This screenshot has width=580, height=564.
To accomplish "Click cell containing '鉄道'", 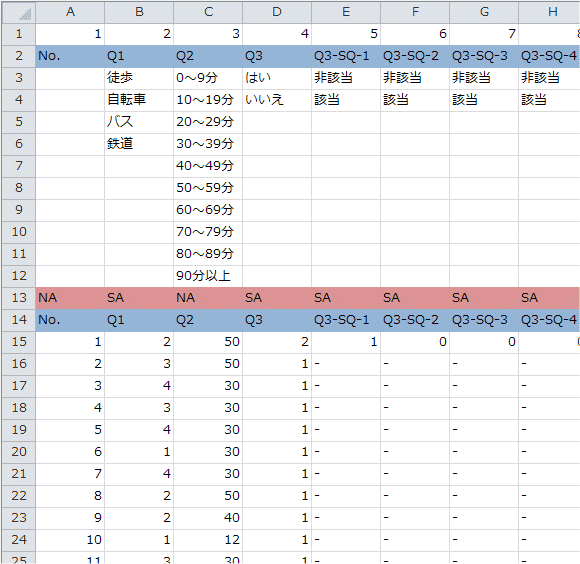I will (139, 144).
